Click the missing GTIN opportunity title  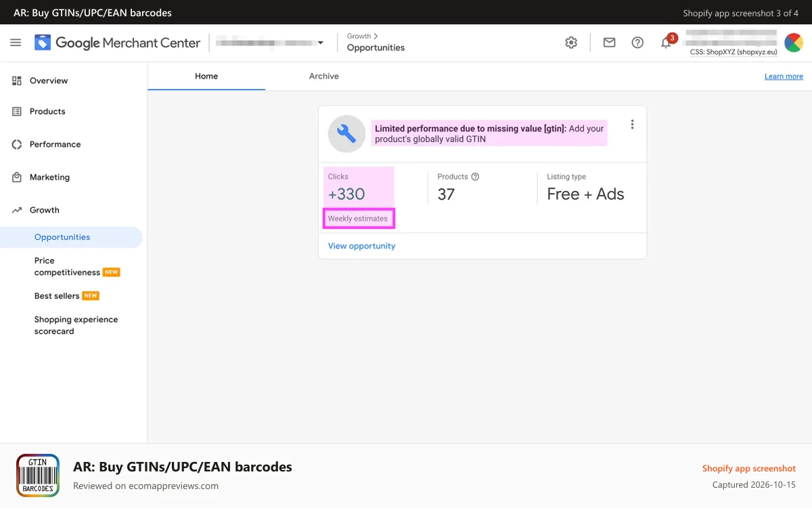click(489, 133)
